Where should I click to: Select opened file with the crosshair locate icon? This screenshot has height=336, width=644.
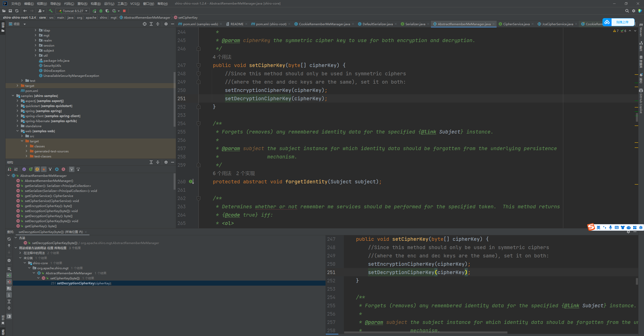(x=145, y=24)
